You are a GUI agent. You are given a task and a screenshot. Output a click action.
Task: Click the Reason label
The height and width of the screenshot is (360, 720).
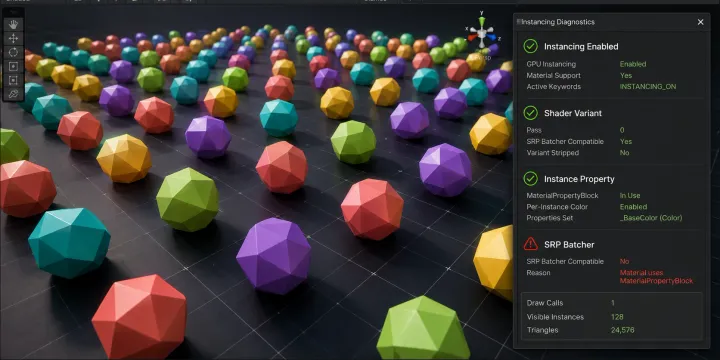tap(538, 273)
